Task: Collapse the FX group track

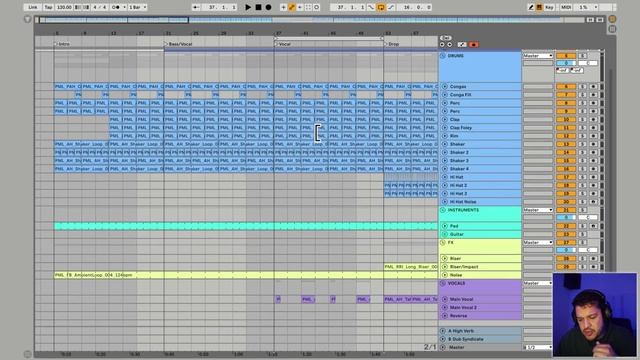Action: pyautogui.click(x=443, y=242)
